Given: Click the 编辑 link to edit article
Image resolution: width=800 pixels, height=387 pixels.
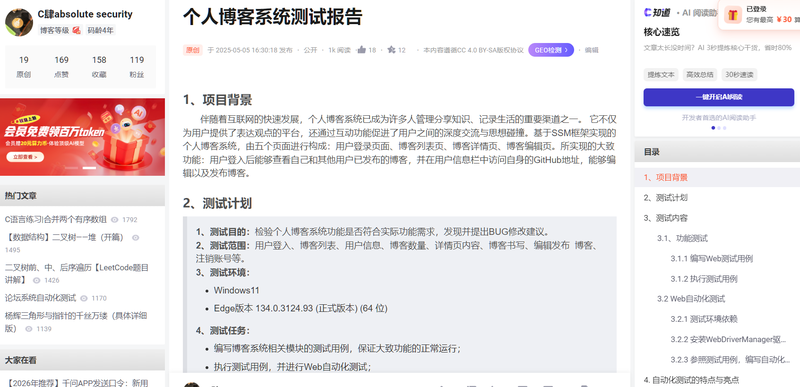Looking at the screenshot, I should 591,50.
